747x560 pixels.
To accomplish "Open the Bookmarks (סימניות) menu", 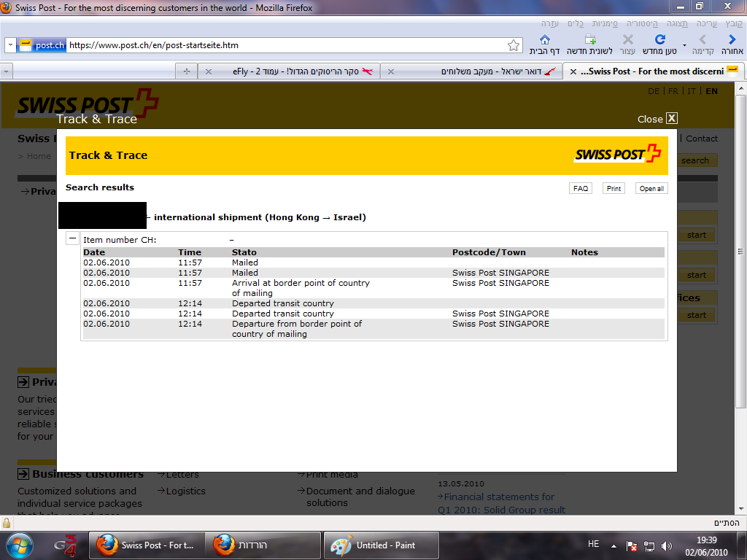I will pos(605,23).
